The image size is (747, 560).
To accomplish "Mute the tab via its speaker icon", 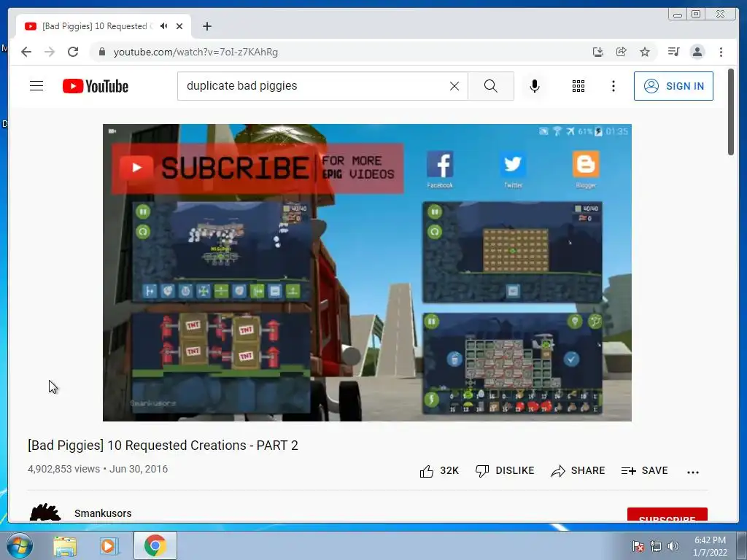I will (164, 26).
